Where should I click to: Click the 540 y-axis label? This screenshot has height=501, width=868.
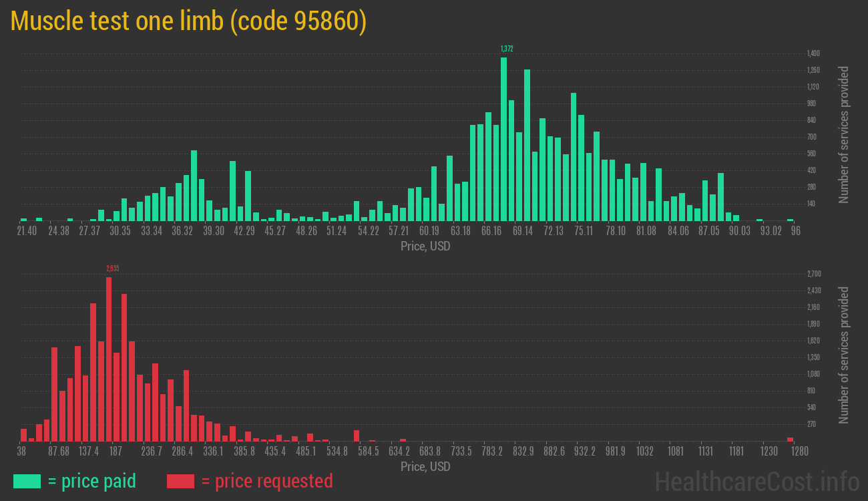tap(812, 407)
